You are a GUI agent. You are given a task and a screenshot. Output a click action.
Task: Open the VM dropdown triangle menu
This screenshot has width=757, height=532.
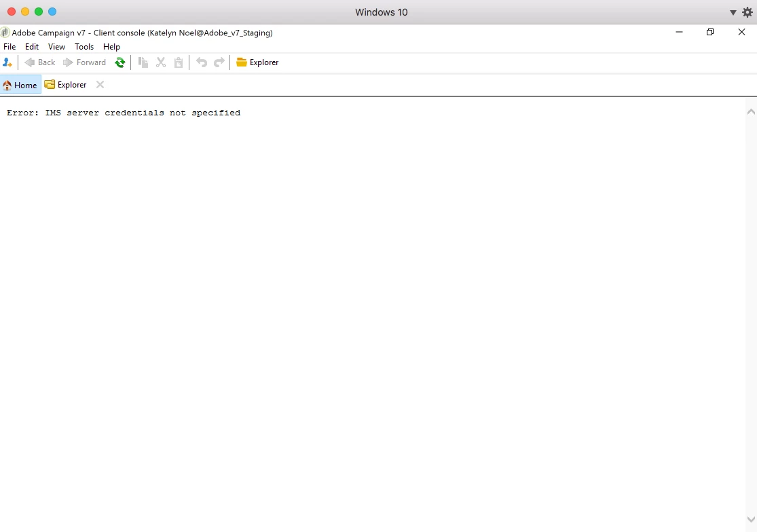(733, 12)
